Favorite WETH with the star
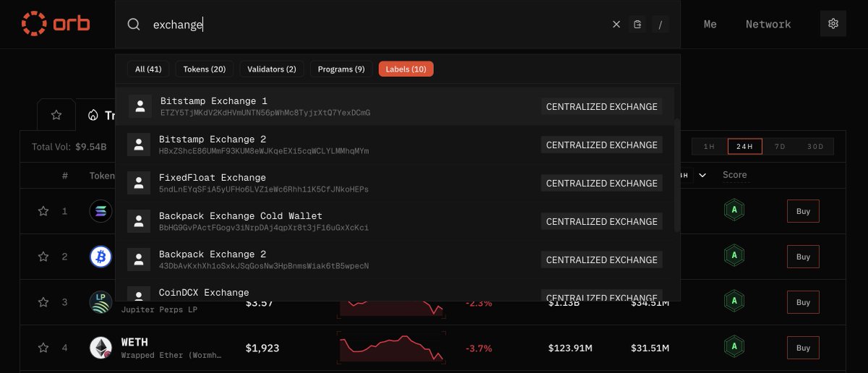868x373 pixels. pos(43,348)
